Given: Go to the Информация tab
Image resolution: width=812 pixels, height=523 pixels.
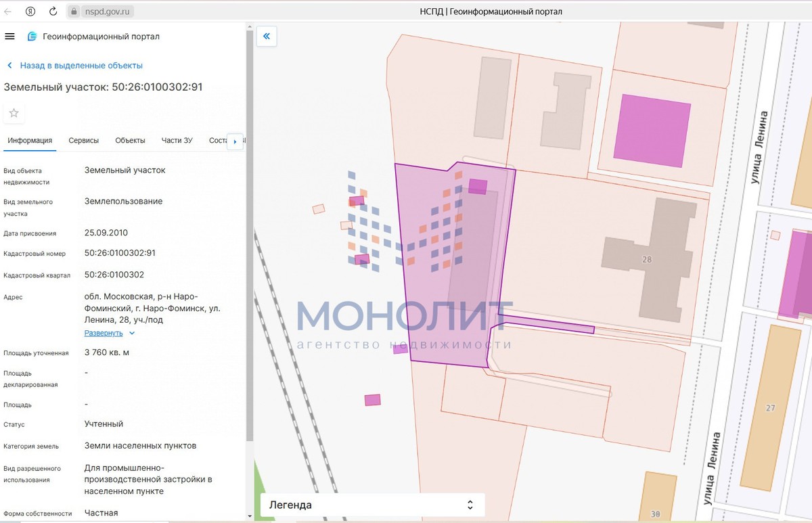Looking at the screenshot, I should click(x=30, y=141).
